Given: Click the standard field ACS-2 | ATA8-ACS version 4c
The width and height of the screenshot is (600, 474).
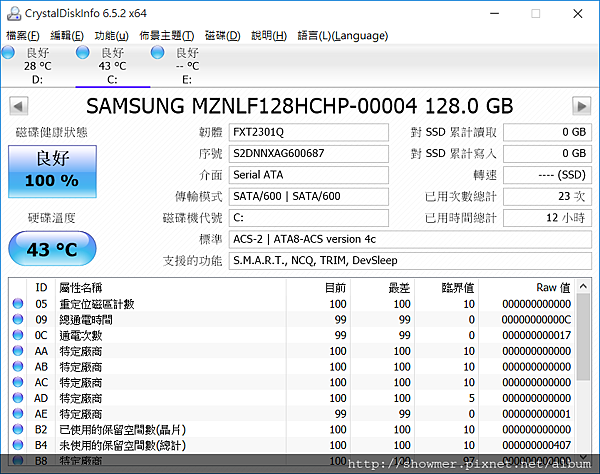Looking at the screenshot, I should (x=410, y=239).
